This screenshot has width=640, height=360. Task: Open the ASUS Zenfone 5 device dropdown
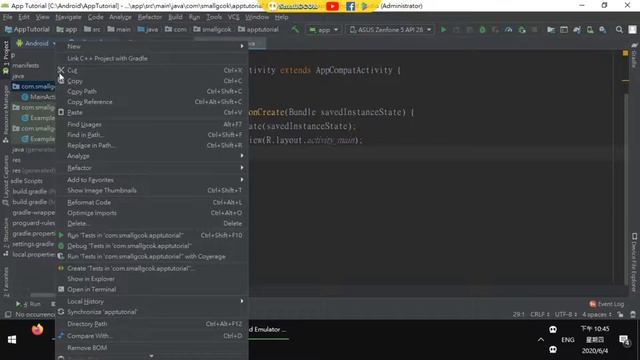click(x=390, y=30)
